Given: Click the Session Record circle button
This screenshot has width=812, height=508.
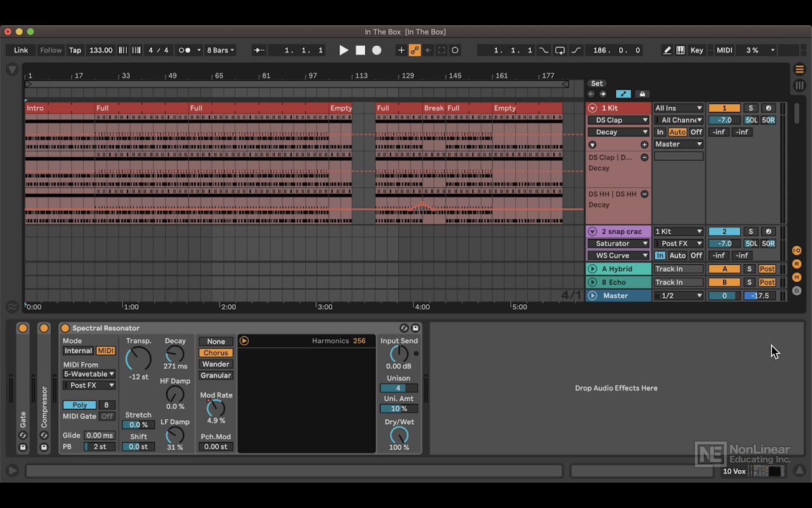Looking at the screenshot, I should tap(455, 50).
